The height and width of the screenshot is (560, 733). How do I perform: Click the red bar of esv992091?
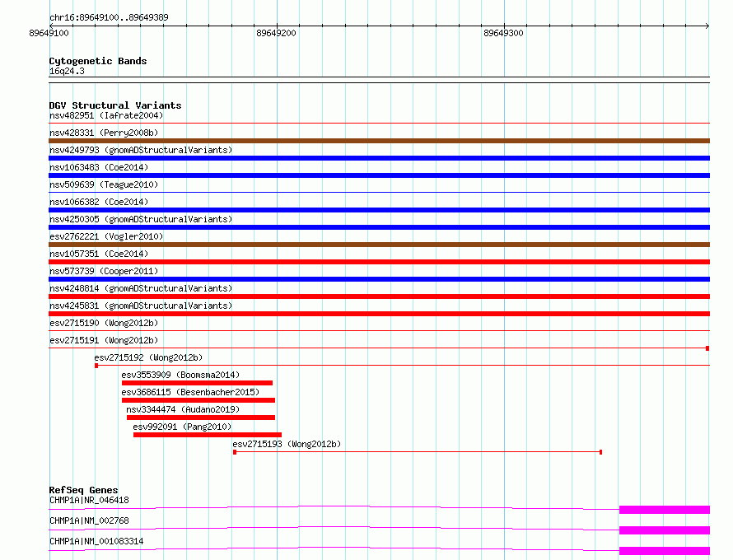coord(208,435)
